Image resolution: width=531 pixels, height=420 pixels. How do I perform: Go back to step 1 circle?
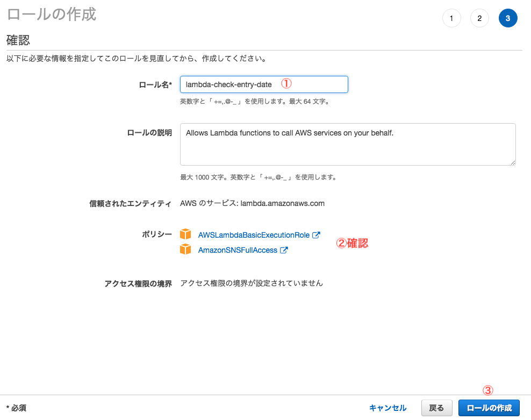coord(451,18)
